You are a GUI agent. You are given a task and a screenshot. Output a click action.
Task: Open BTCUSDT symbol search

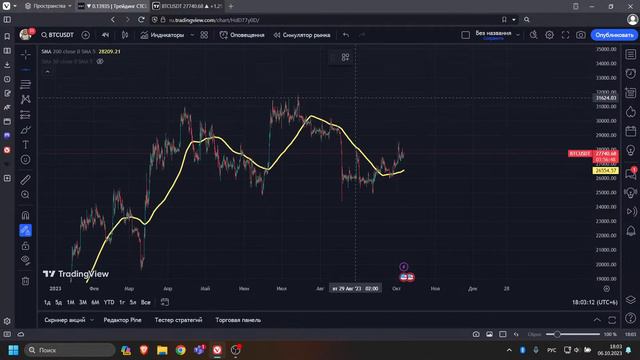(58, 35)
